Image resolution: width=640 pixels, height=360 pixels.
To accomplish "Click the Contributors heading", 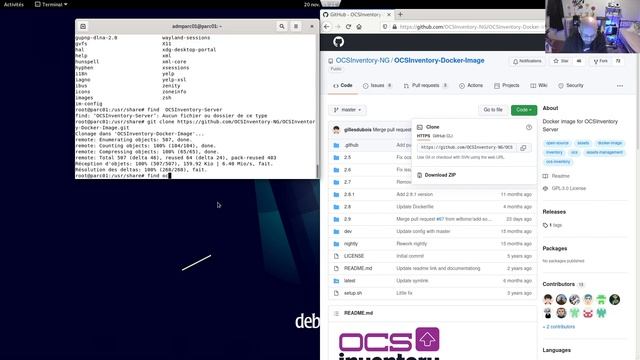I will pyautogui.click(x=558, y=284).
